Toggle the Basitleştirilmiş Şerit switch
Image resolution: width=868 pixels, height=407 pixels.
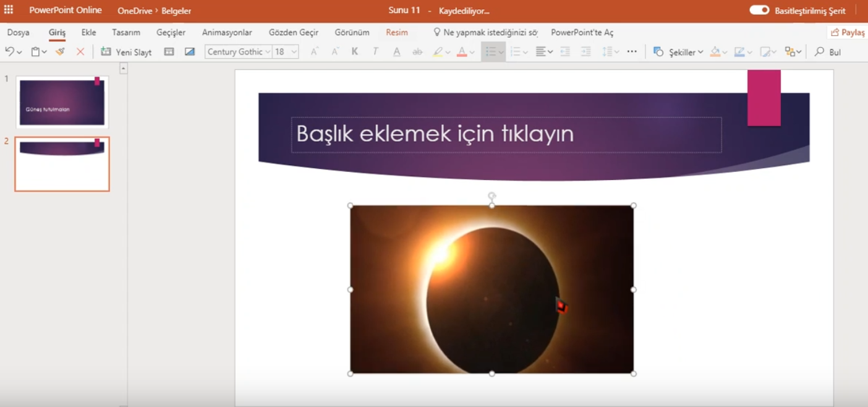(759, 10)
